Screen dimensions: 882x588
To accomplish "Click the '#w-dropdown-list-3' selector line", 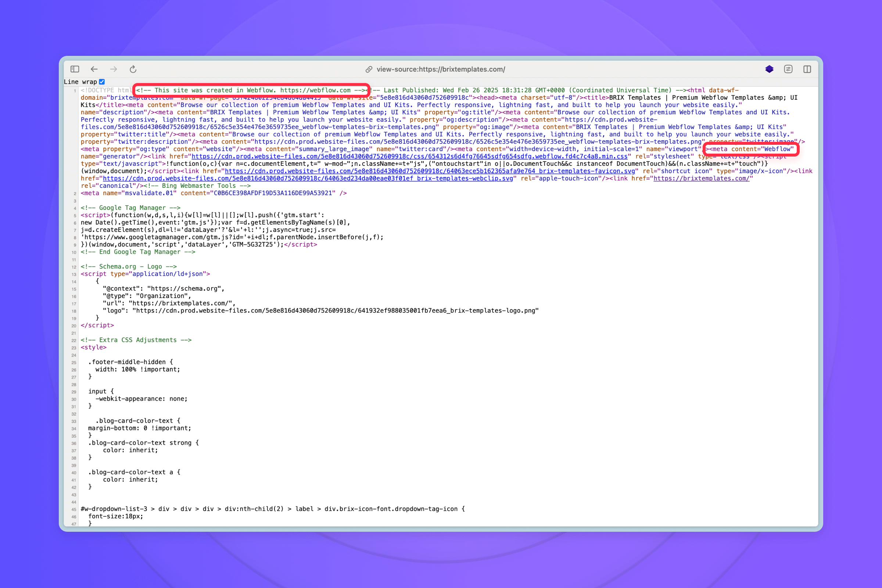I will pos(273,509).
